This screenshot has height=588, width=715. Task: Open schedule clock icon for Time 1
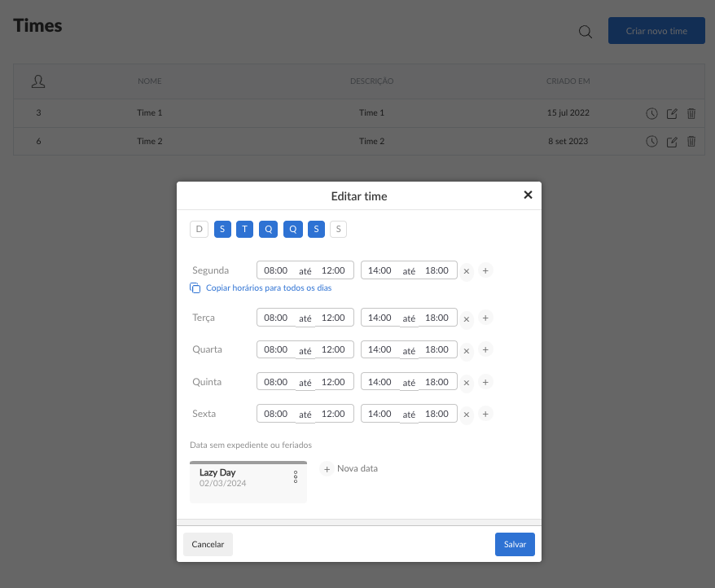click(651, 113)
